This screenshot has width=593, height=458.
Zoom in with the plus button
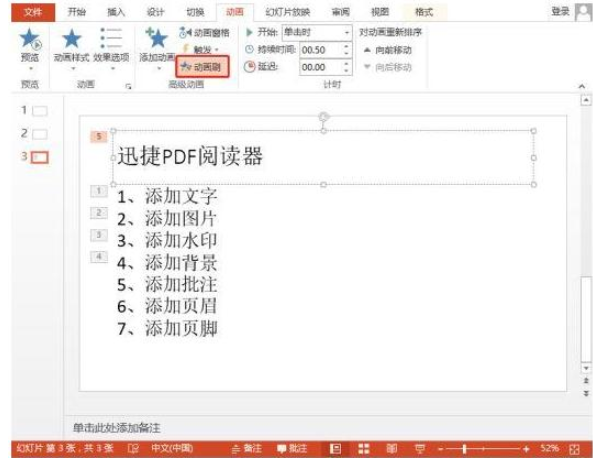(x=526, y=449)
